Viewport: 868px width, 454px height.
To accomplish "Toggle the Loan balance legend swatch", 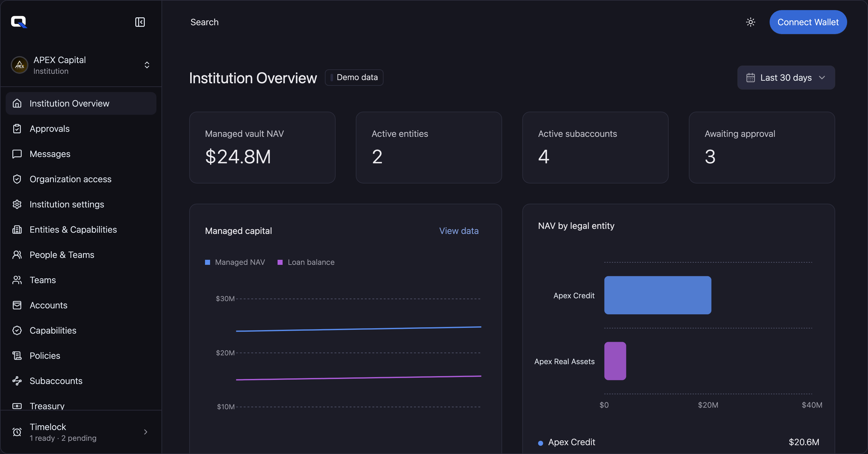I will (280, 262).
